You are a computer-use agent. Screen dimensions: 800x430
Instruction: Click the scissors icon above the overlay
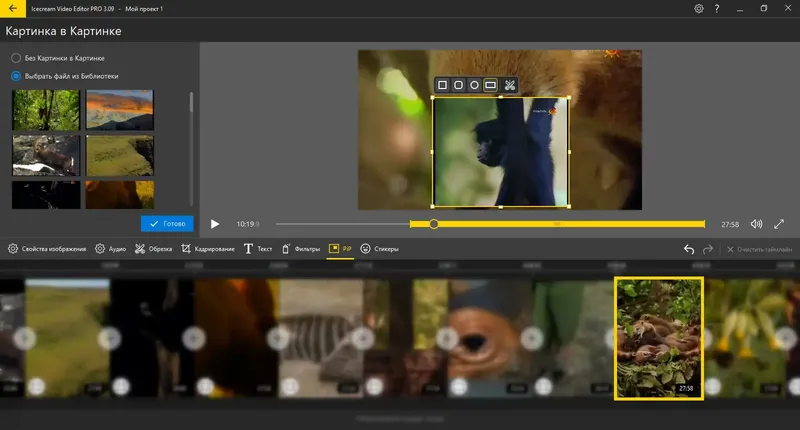509,85
